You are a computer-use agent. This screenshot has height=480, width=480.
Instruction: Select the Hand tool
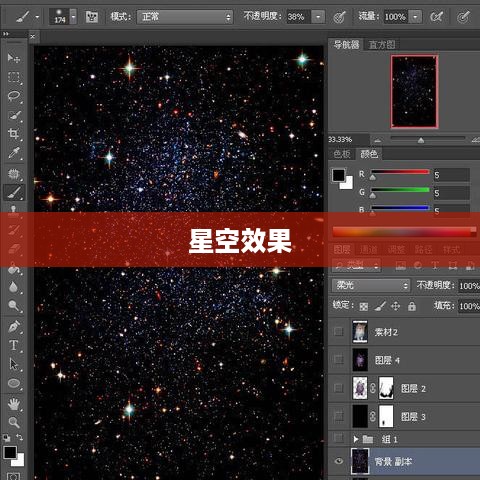pyautogui.click(x=14, y=404)
